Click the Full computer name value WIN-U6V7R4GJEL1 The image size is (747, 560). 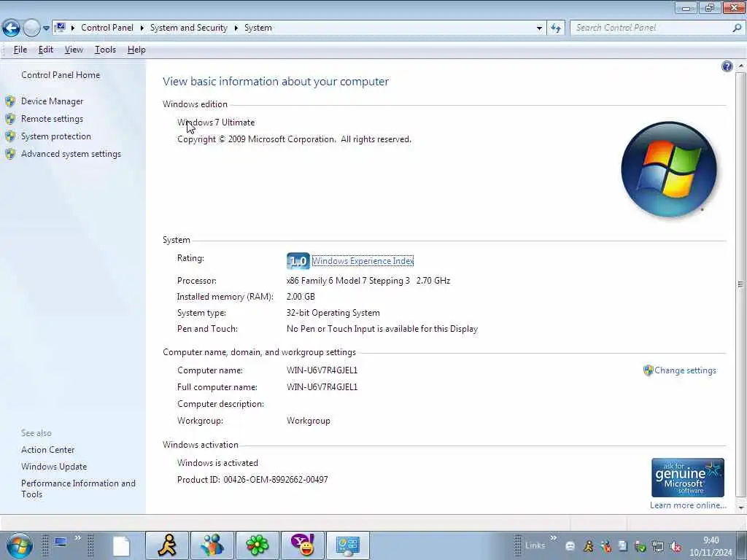coord(322,387)
